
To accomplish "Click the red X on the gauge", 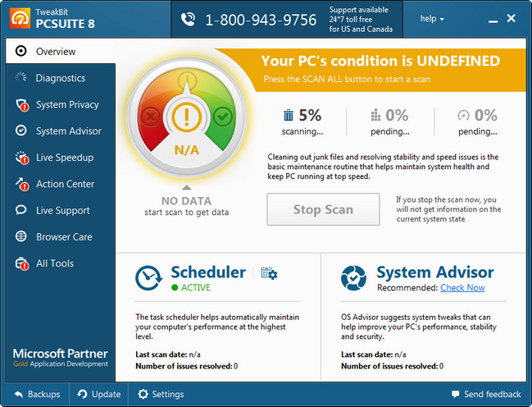I will click(x=151, y=117).
